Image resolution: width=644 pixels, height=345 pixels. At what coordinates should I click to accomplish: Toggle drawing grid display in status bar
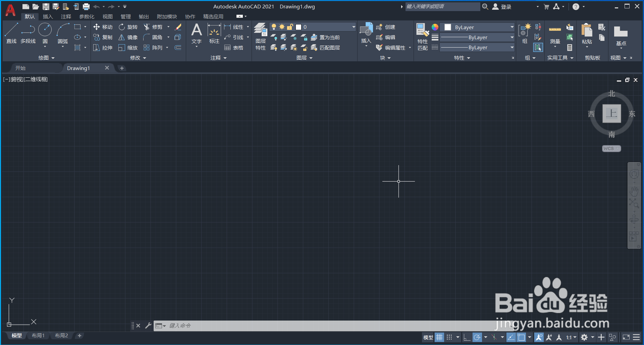[x=439, y=337]
